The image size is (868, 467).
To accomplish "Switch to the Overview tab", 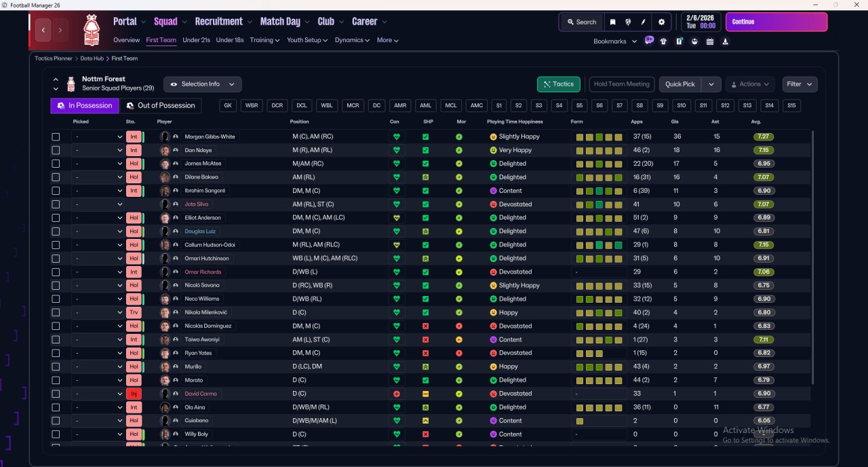I will [x=127, y=40].
